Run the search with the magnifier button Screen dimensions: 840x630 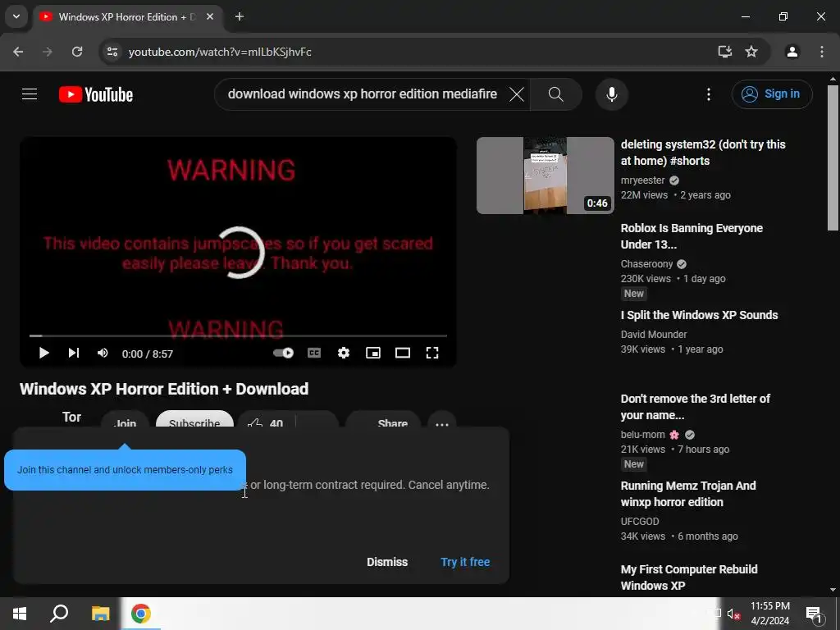[x=556, y=94]
